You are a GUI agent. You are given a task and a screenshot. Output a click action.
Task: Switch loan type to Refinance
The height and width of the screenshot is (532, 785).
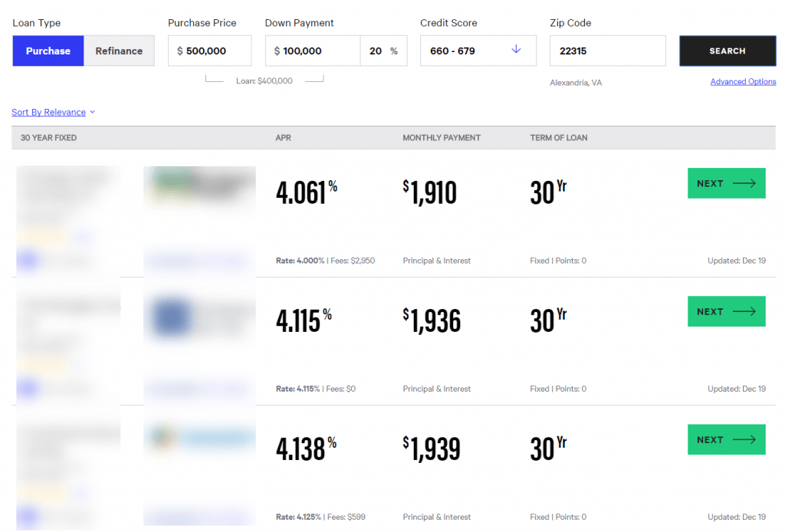pos(119,51)
